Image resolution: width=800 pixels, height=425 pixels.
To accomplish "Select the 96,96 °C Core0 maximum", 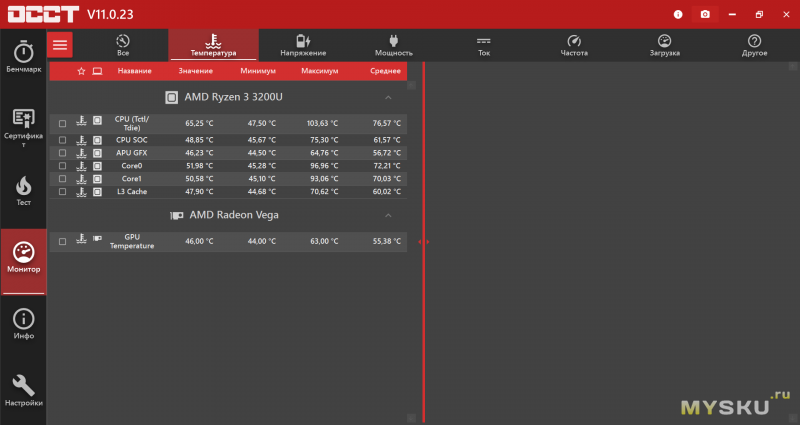I will pos(324,166).
